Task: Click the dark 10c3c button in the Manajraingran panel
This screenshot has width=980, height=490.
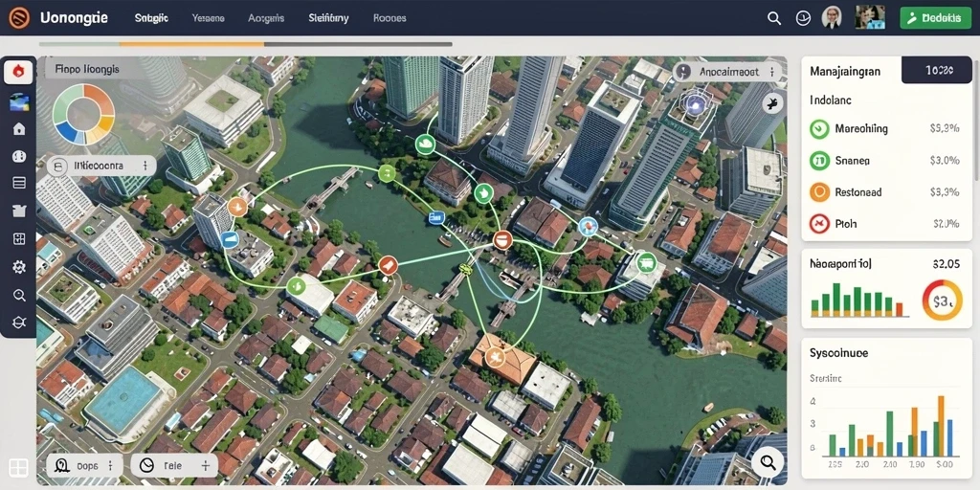Action: click(938, 71)
